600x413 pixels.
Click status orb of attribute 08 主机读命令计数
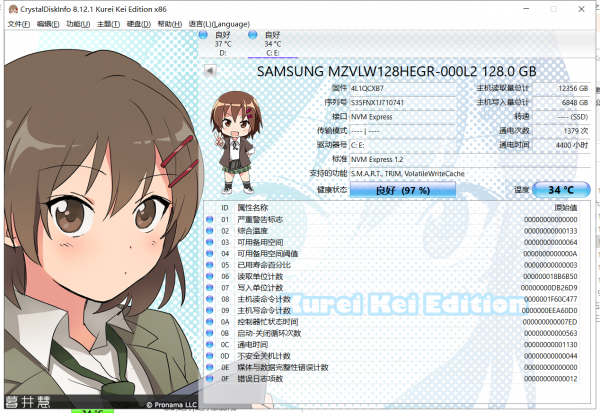(209, 299)
